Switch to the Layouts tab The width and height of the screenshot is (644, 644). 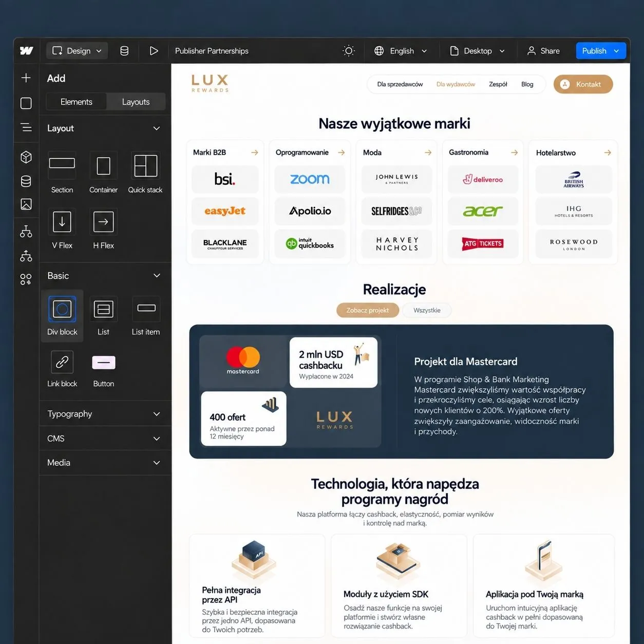[136, 102]
